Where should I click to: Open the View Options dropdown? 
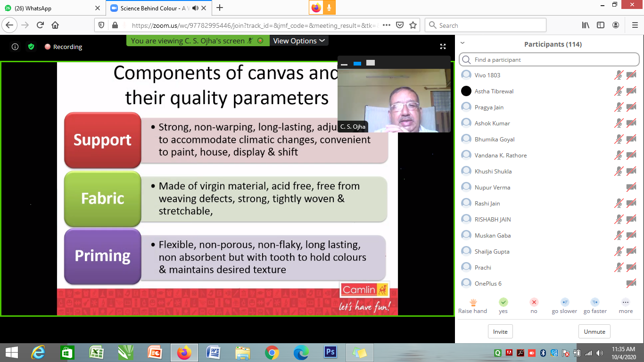pos(299,41)
